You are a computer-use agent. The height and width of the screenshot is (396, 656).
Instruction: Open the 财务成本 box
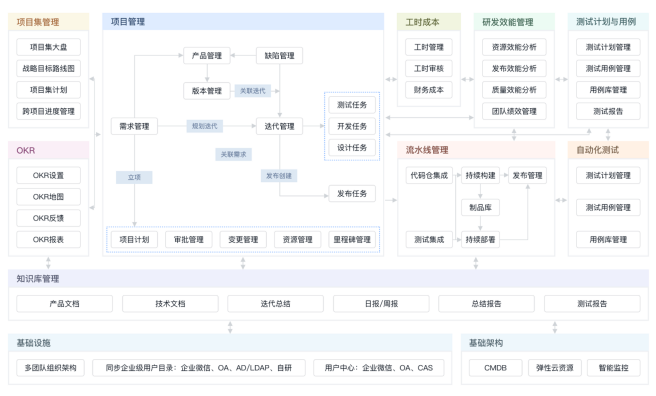click(x=429, y=89)
